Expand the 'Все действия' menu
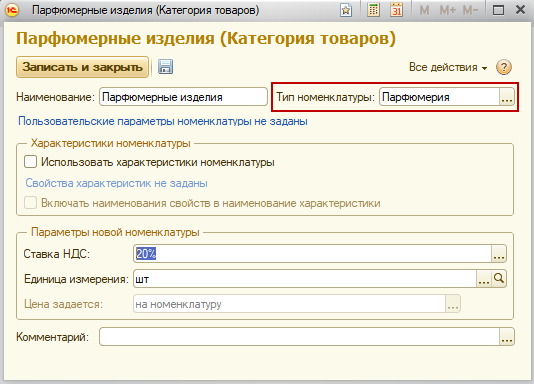The width and height of the screenshot is (534, 384). coord(448,67)
